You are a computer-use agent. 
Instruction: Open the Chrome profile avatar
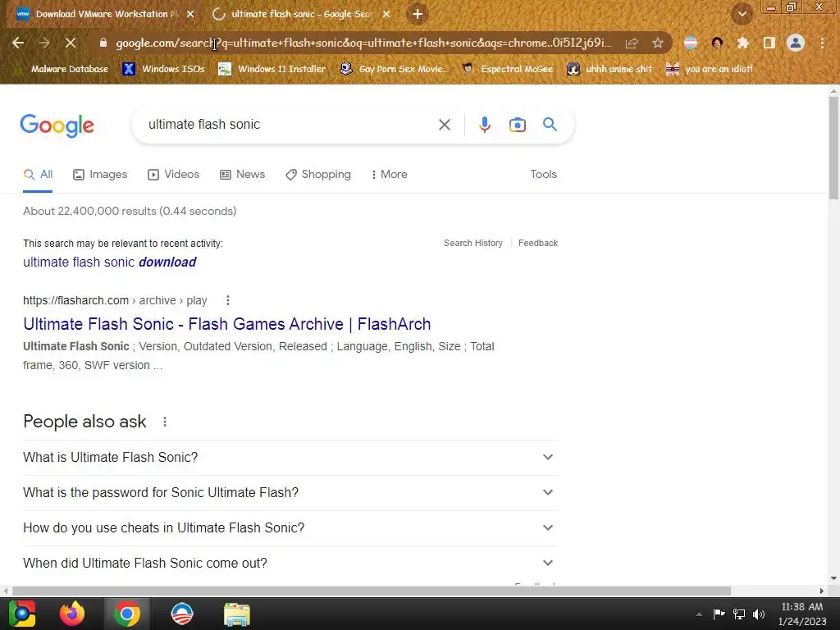click(x=796, y=43)
